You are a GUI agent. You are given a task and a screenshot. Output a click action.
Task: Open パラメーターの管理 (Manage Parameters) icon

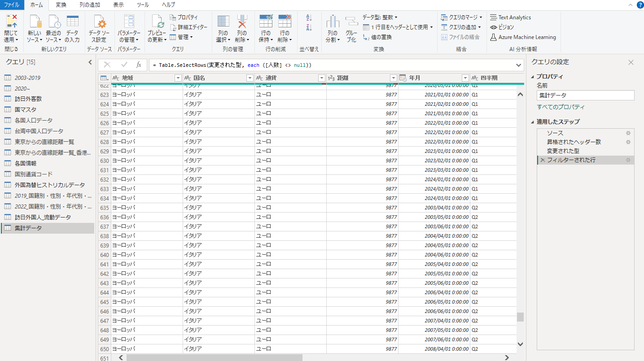point(129,21)
